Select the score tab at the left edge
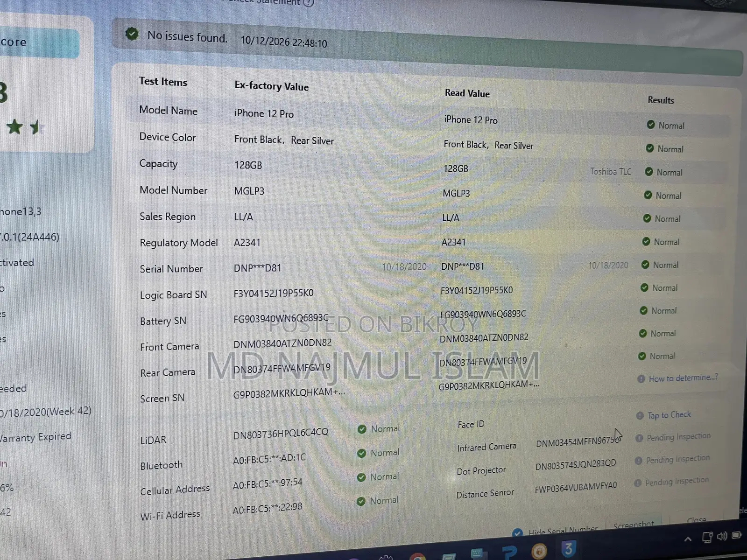Image resolution: width=747 pixels, height=560 pixels. (39, 43)
